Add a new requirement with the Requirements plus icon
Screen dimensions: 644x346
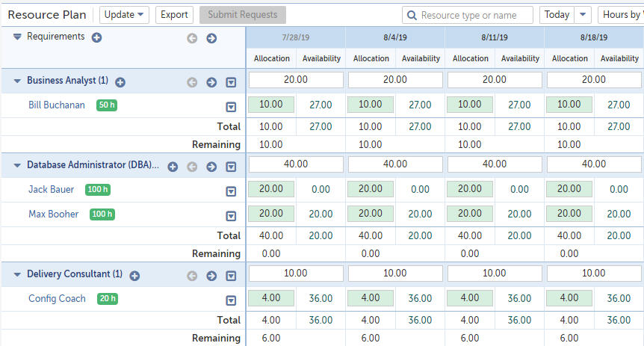[96, 38]
